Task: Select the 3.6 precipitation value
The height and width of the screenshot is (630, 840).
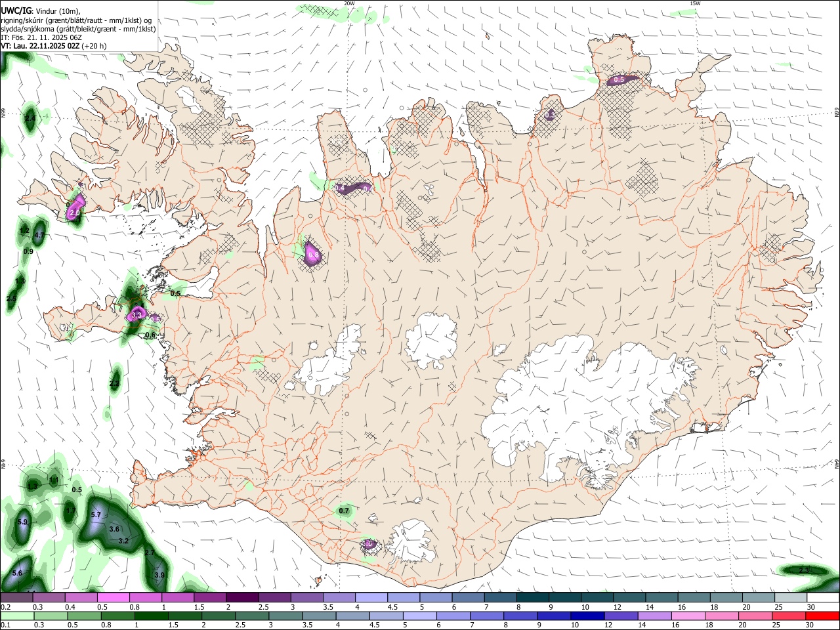Action: point(114,529)
